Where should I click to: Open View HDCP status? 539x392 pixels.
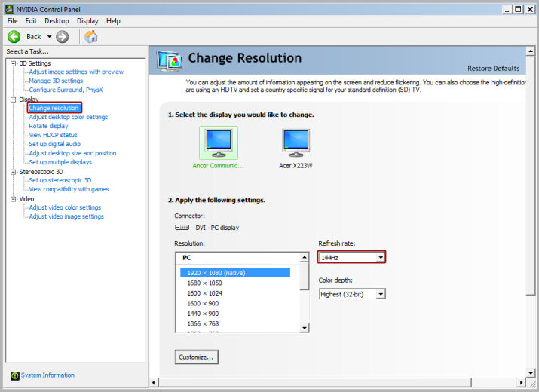(53, 135)
